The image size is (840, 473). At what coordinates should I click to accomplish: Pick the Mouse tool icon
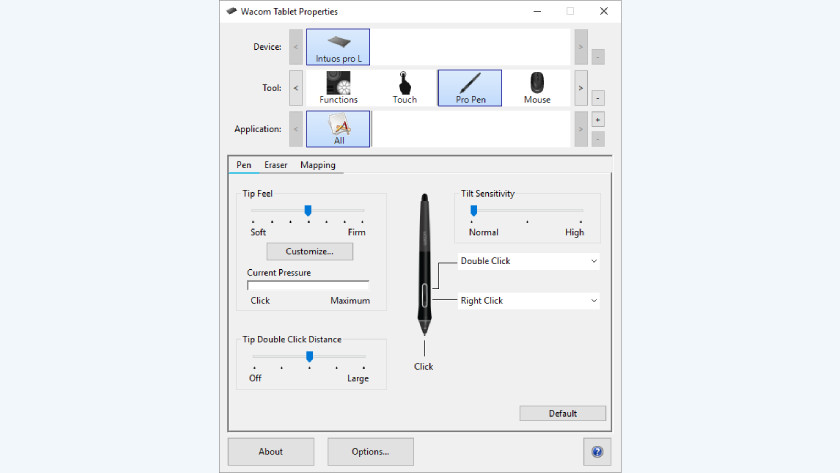[537, 88]
